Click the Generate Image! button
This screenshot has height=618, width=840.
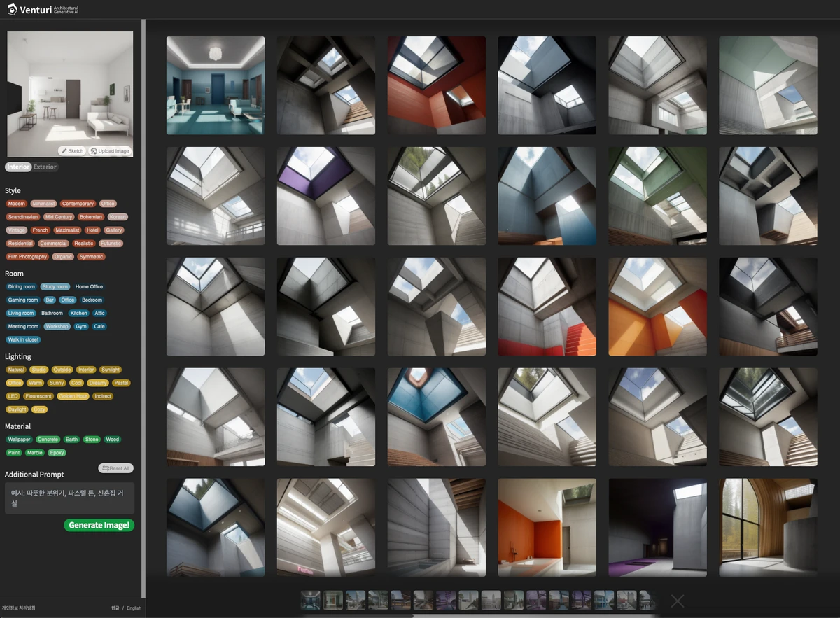coord(99,525)
